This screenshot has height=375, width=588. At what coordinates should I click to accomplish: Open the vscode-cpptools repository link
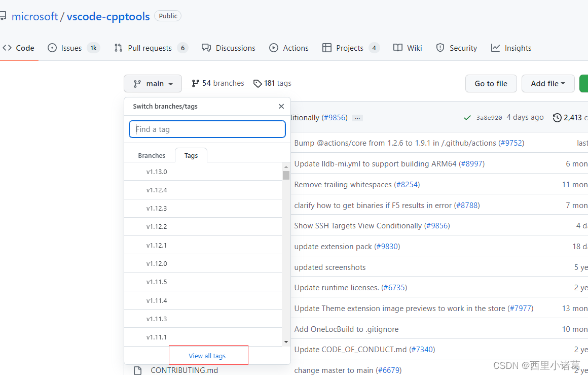pyautogui.click(x=108, y=17)
